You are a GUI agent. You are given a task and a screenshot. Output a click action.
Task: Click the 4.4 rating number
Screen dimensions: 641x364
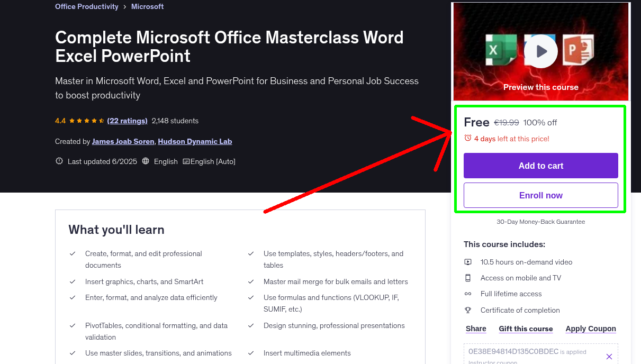click(x=60, y=121)
